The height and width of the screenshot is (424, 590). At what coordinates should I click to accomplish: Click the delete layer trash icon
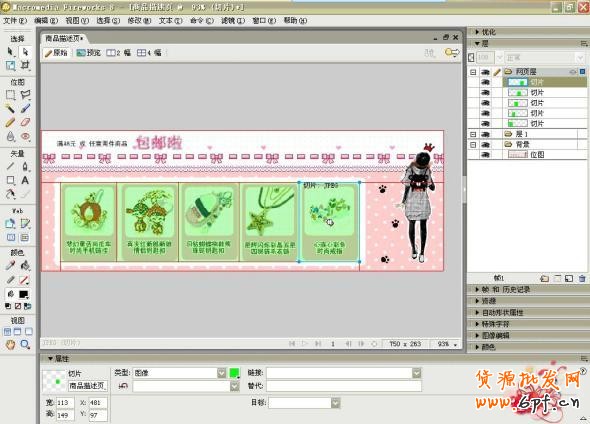(x=582, y=279)
